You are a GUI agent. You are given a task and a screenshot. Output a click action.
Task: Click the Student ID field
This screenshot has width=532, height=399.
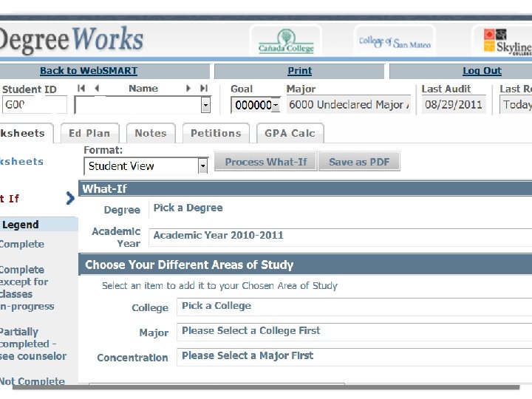(x=35, y=104)
